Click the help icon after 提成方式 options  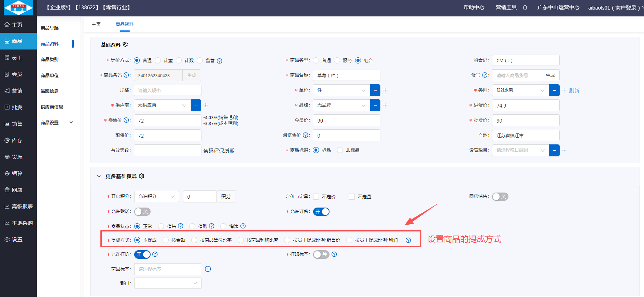[408, 240]
